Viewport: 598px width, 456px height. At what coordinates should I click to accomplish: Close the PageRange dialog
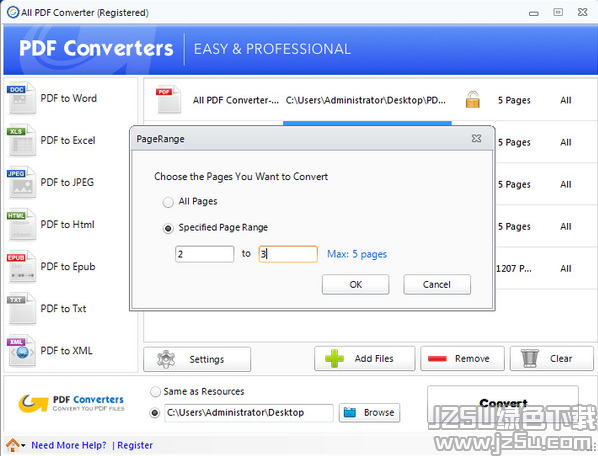pos(476,138)
